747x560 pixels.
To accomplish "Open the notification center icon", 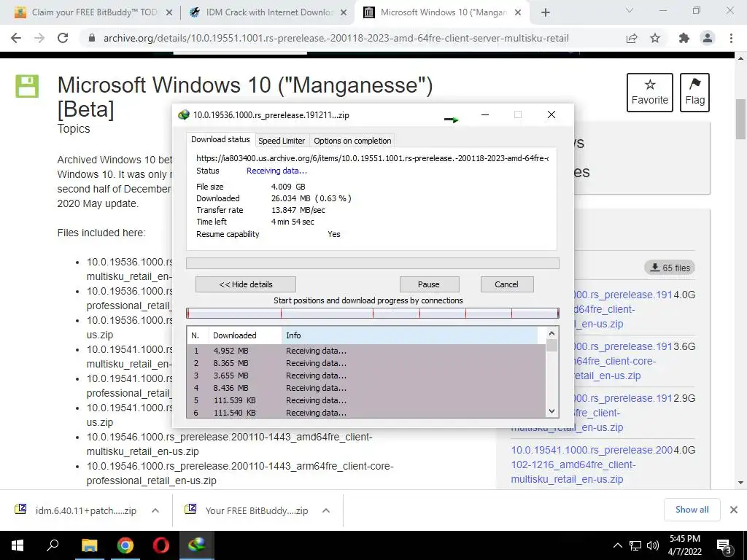I will click(724, 546).
